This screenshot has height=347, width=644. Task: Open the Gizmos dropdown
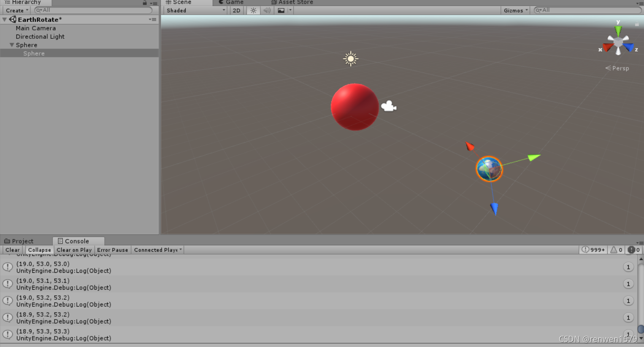(515, 11)
